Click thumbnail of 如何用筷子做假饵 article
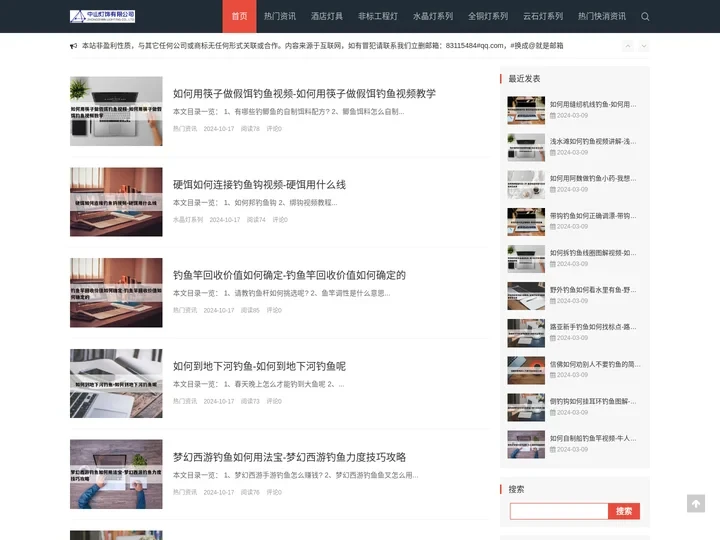The width and height of the screenshot is (720, 540). click(116, 111)
